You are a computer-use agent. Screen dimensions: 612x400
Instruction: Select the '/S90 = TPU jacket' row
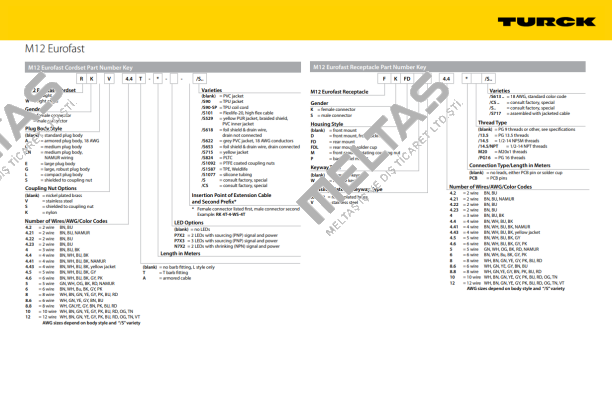tap(222, 101)
